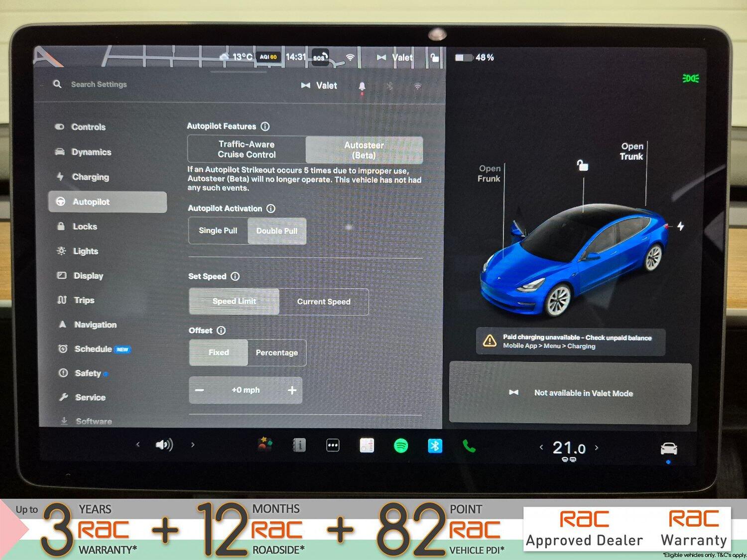747x560 pixels.
Task: Tap the Bluetooth icon in bottom dock
Action: (x=435, y=446)
